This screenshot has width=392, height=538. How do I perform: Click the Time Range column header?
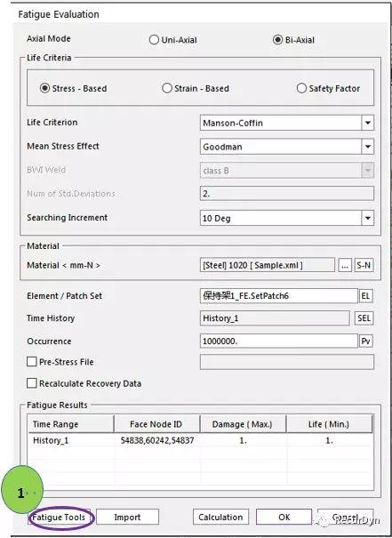[x=71, y=424]
